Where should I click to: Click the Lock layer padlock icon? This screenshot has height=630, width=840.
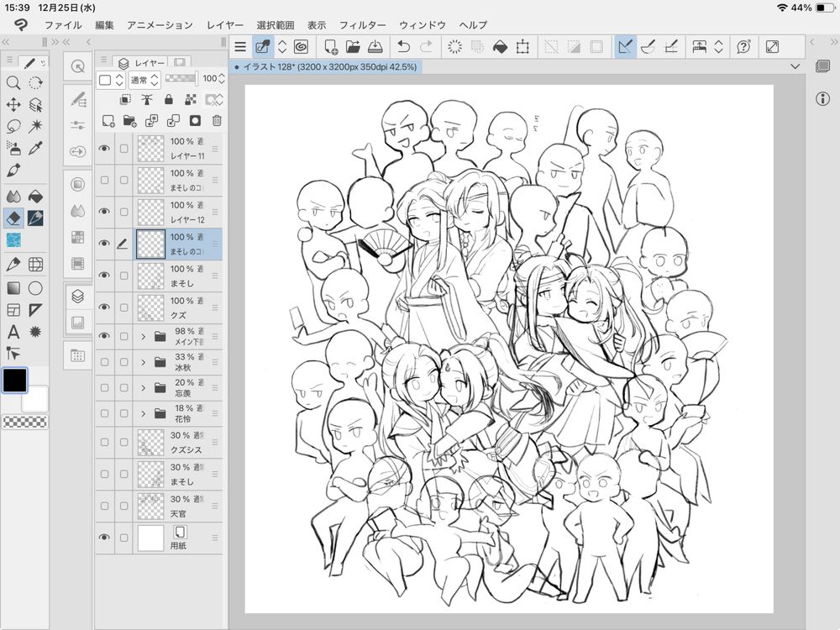pos(169,99)
